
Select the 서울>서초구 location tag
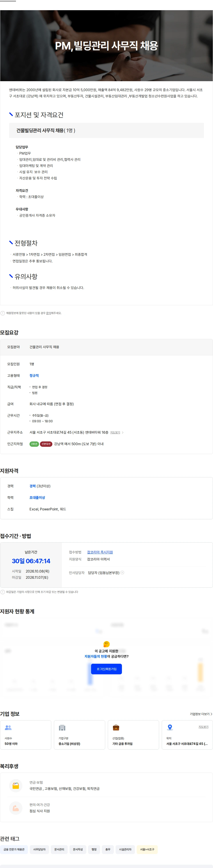[x=147, y=849]
